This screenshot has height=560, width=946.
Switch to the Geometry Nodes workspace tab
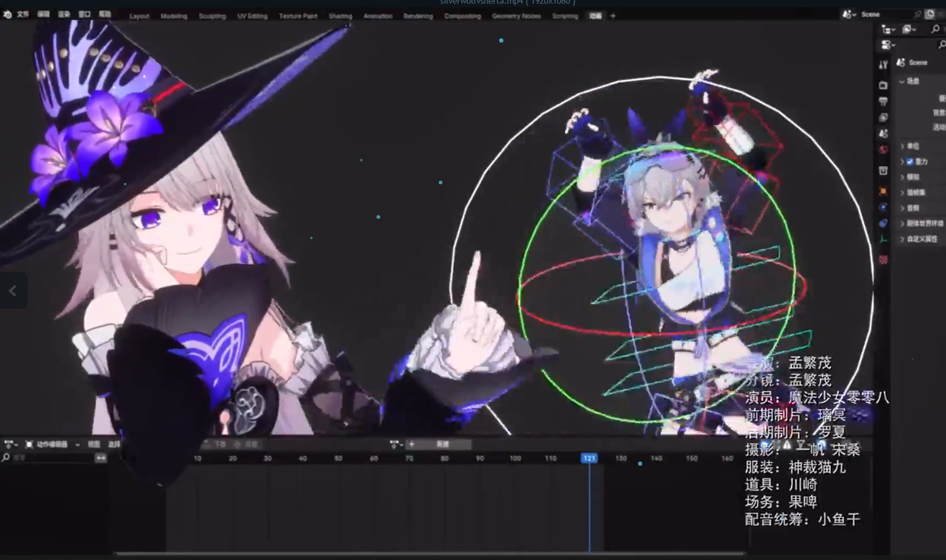pos(516,16)
